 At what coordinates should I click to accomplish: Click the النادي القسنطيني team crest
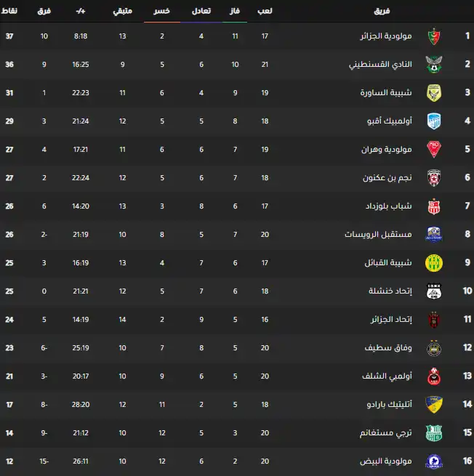coord(434,64)
